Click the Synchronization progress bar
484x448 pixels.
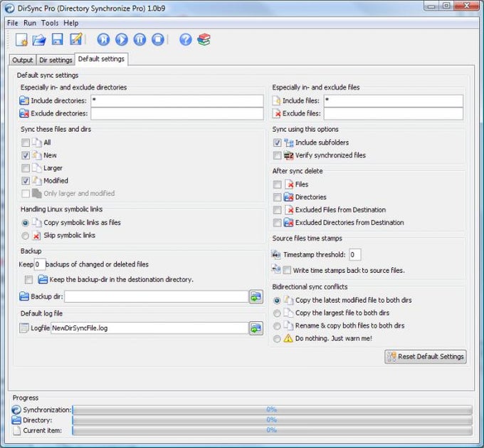coord(272,410)
